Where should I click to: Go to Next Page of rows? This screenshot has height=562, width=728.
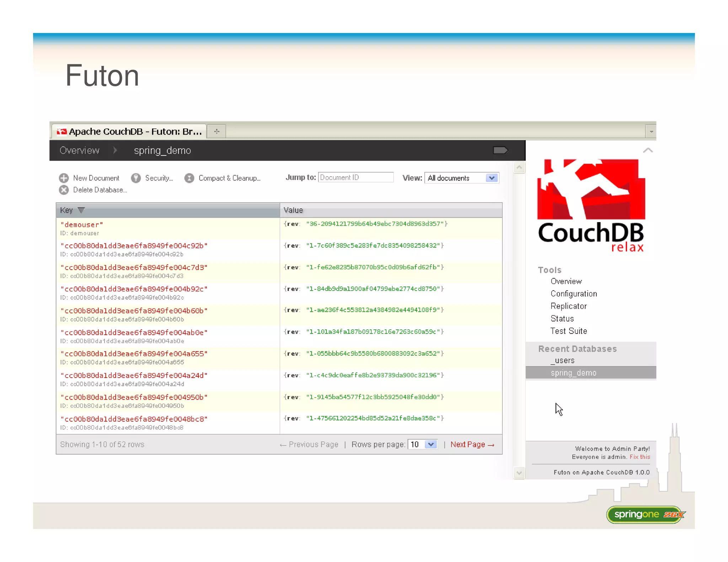[472, 444]
